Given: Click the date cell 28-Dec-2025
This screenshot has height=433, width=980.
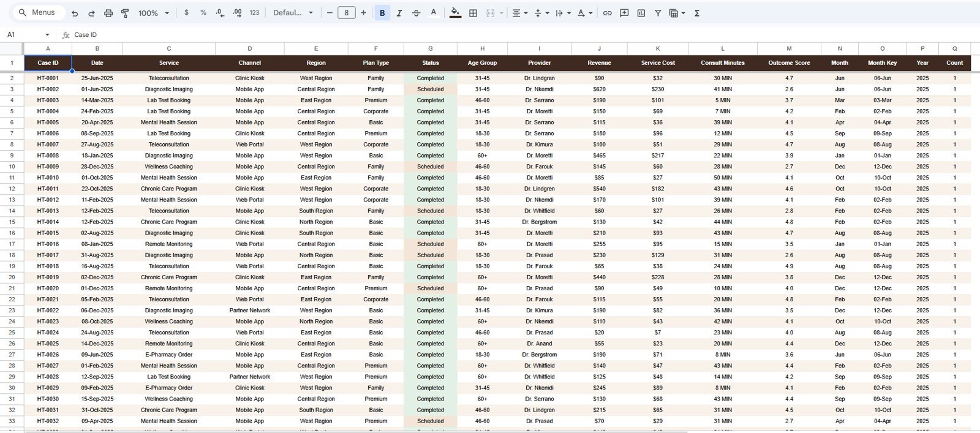Looking at the screenshot, I should click(97, 167).
